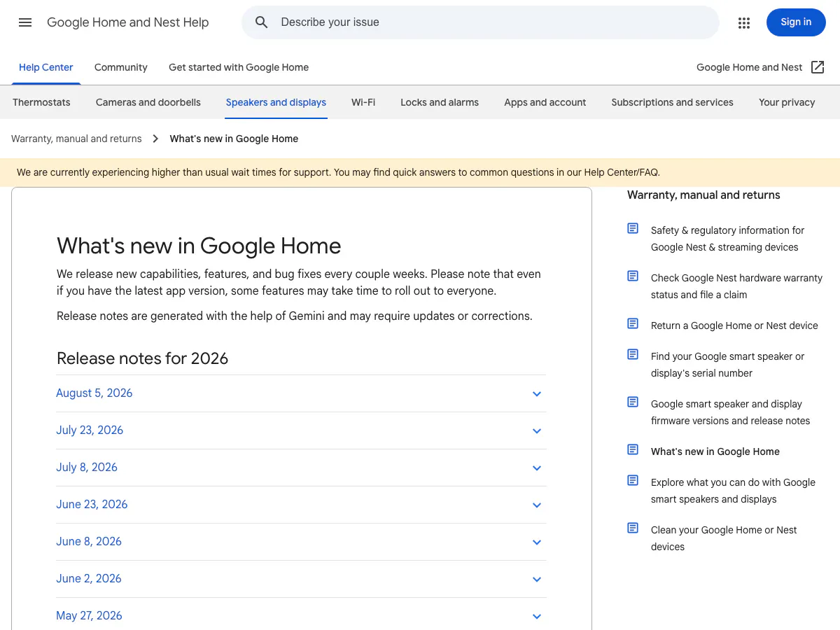
Task: Click the Google Home and Nest Help title
Action: pyautogui.click(x=127, y=22)
